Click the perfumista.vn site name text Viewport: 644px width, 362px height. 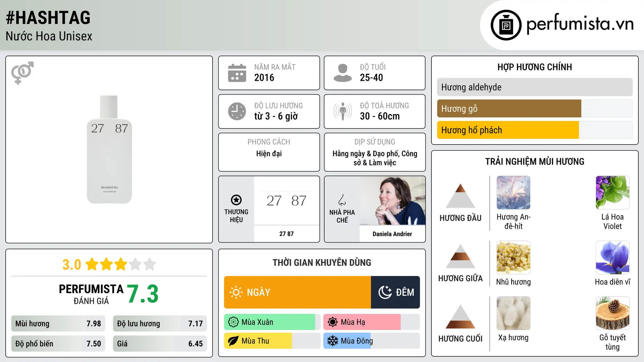580,24
